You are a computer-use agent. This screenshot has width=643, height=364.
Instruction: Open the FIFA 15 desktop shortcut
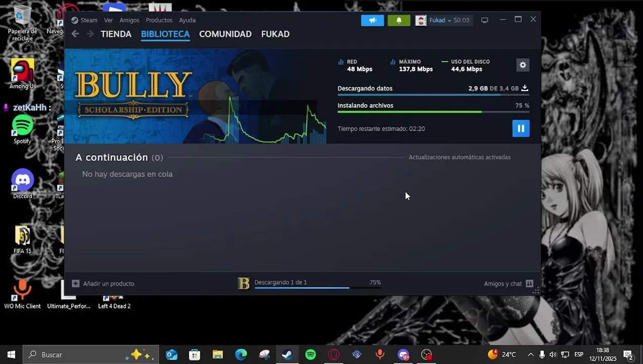(x=22, y=239)
